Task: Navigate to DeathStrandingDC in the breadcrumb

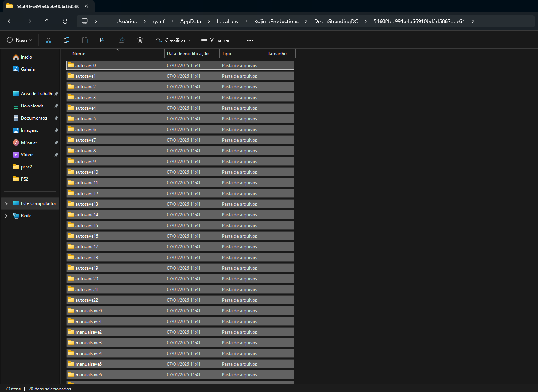Action: pos(336,21)
